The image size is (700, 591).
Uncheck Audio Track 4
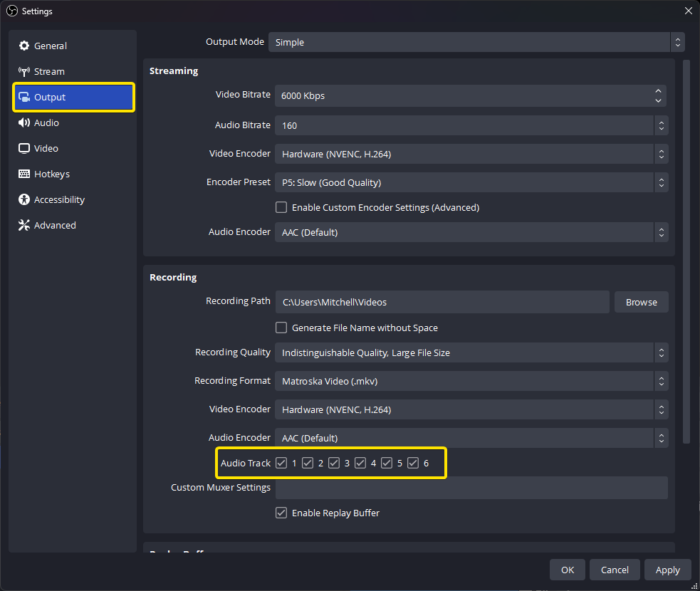tap(360, 463)
